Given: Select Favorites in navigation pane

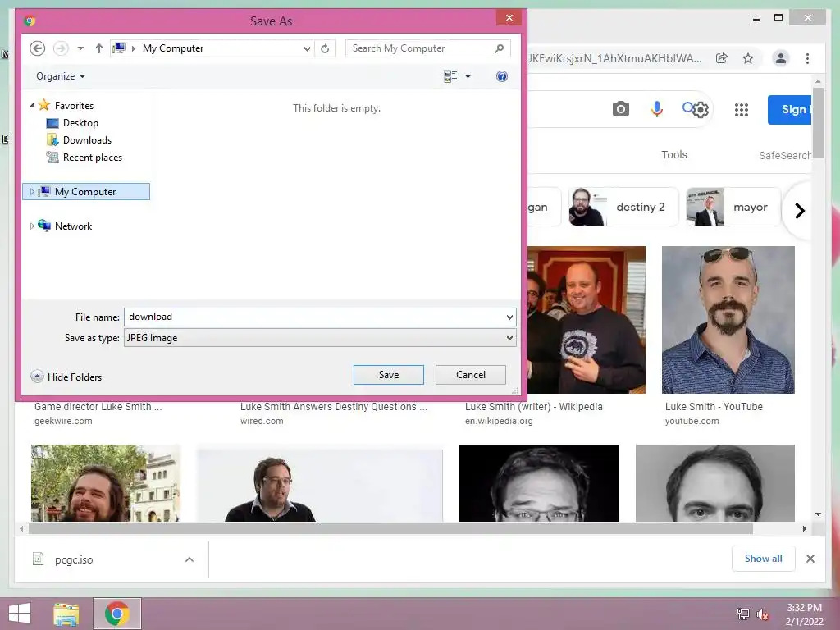Looking at the screenshot, I should [74, 106].
